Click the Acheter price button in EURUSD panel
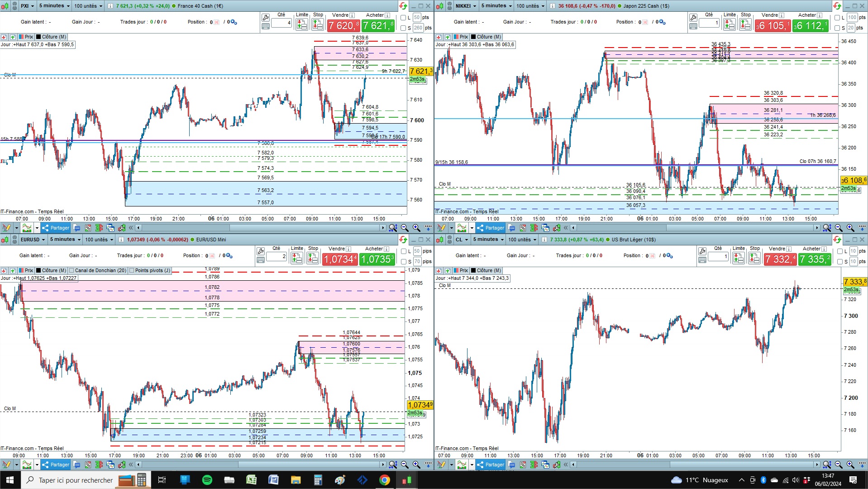The height and width of the screenshot is (489, 868). (377, 259)
